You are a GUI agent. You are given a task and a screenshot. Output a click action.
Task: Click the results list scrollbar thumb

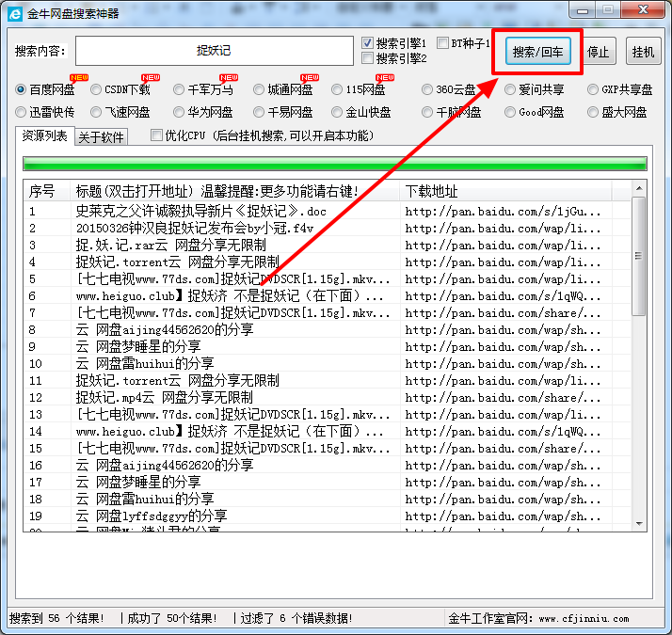tap(638, 256)
